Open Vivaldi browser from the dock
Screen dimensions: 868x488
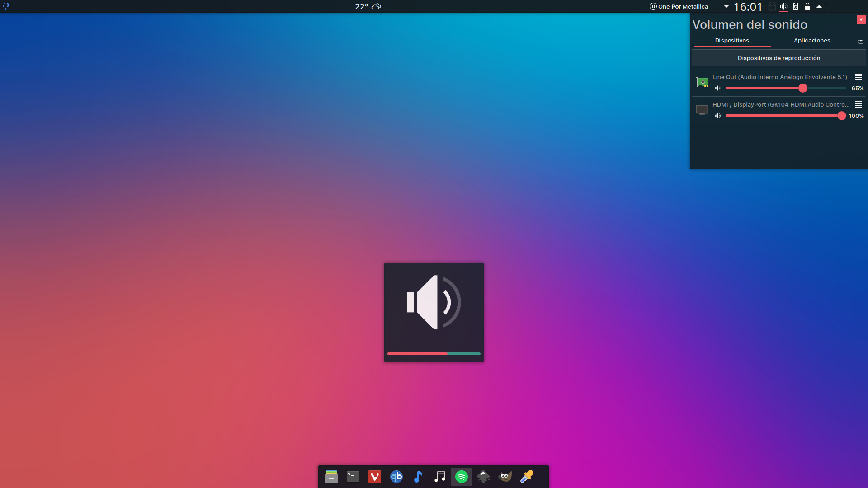click(x=375, y=477)
